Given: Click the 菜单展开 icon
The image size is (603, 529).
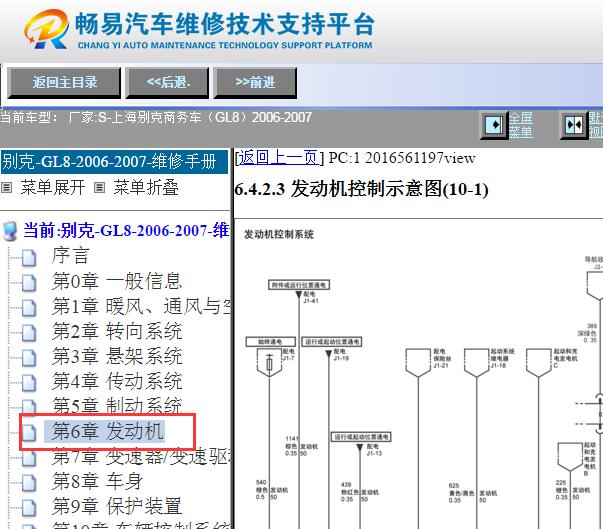Looking at the screenshot, I should (7, 188).
